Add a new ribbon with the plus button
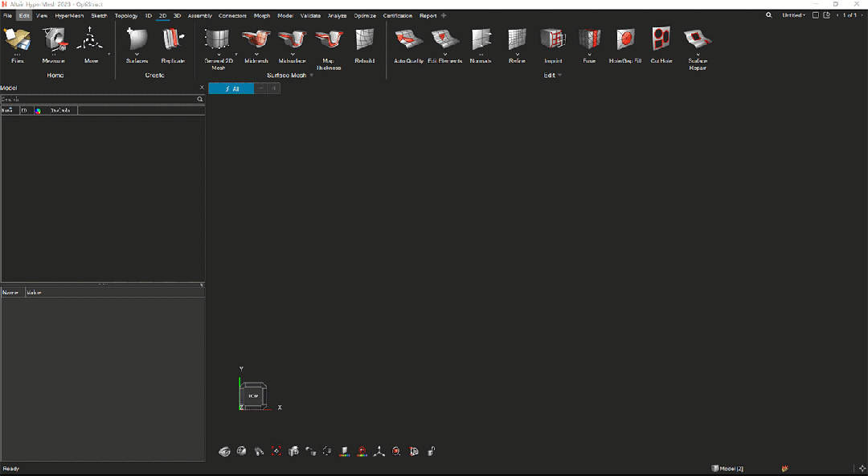868x476 pixels. [x=444, y=15]
